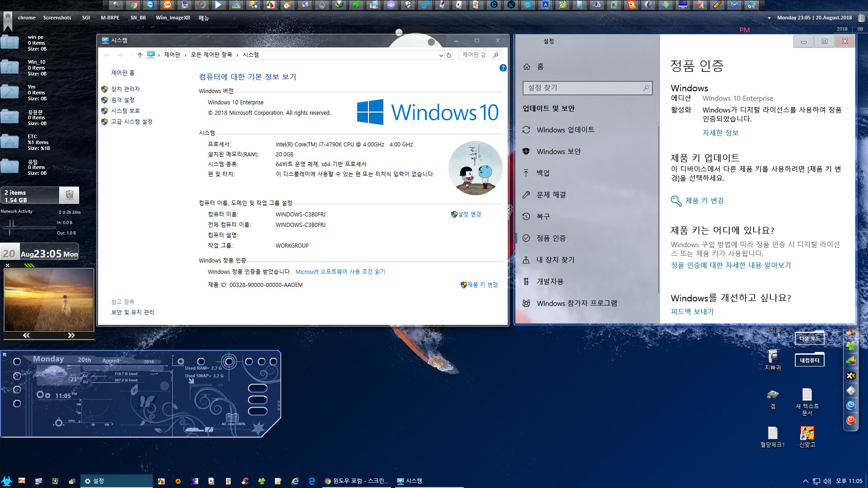Click in 설정 찾기 search field
Viewport: 868px width, 488px height.
coord(587,88)
